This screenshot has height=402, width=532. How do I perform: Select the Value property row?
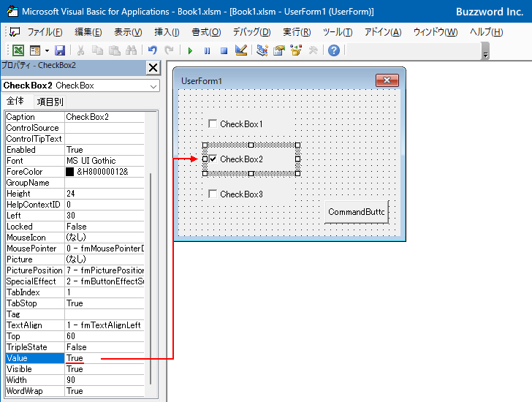click(x=75, y=358)
